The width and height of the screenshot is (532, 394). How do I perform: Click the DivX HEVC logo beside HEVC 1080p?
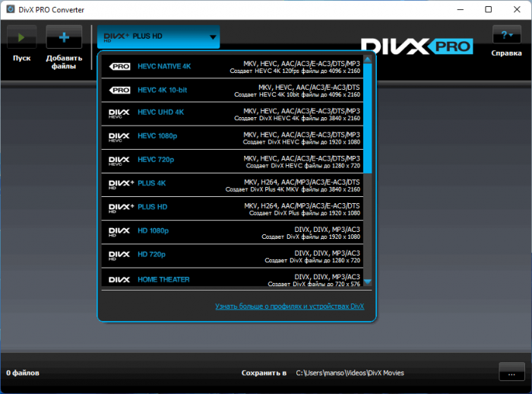tap(119, 138)
